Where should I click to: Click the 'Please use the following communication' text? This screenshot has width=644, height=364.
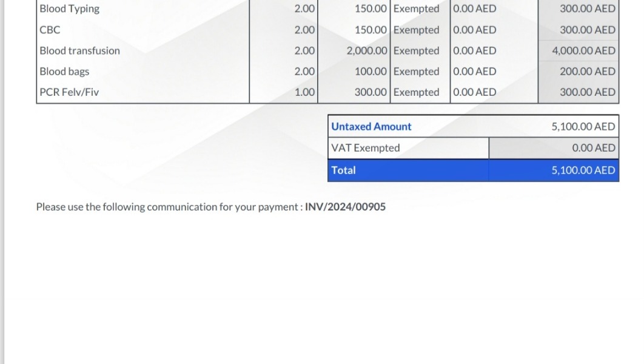point(169,207)
